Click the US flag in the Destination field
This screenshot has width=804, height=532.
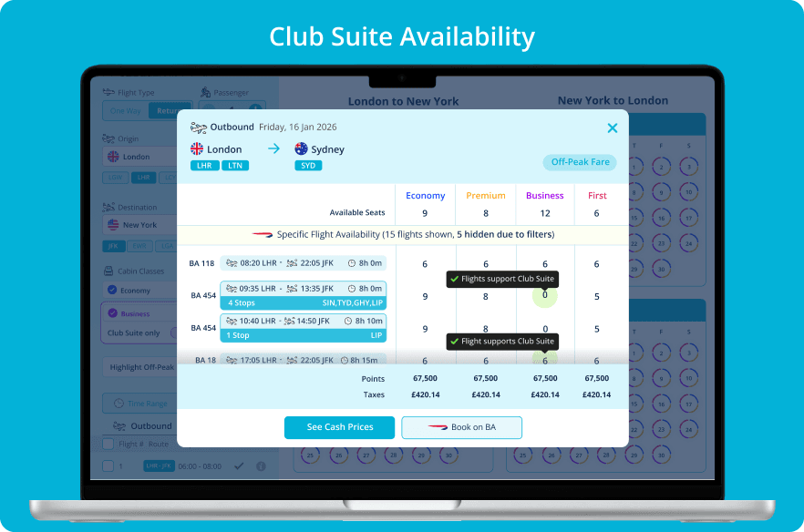tap(113, 224)
